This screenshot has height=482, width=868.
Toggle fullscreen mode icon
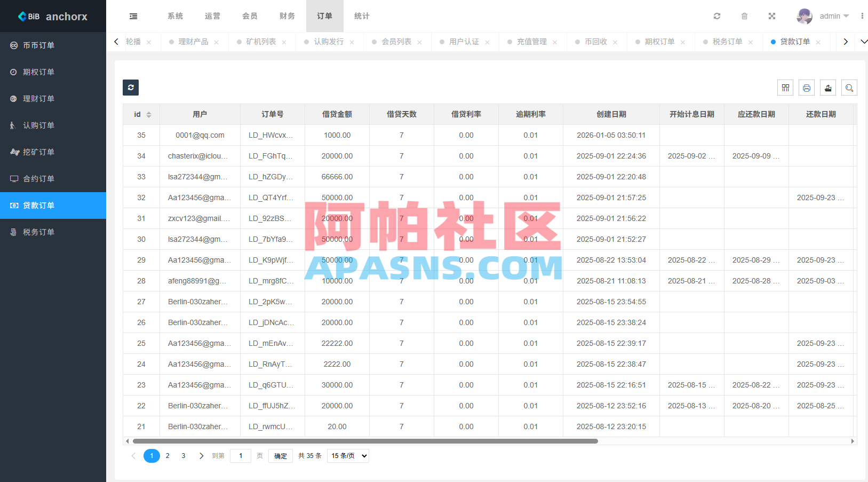click(771, 16)
